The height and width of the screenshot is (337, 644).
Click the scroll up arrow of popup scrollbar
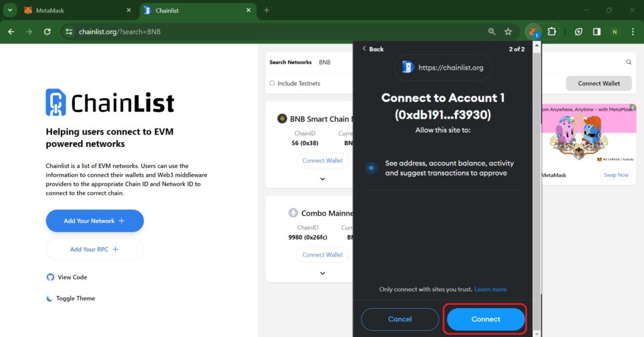point(536,45)
